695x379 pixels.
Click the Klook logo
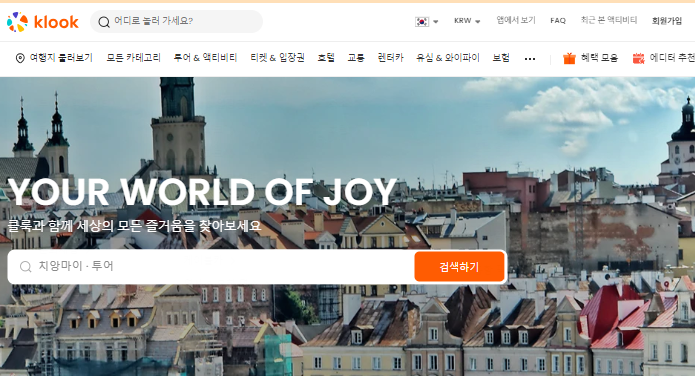(43, 22)
